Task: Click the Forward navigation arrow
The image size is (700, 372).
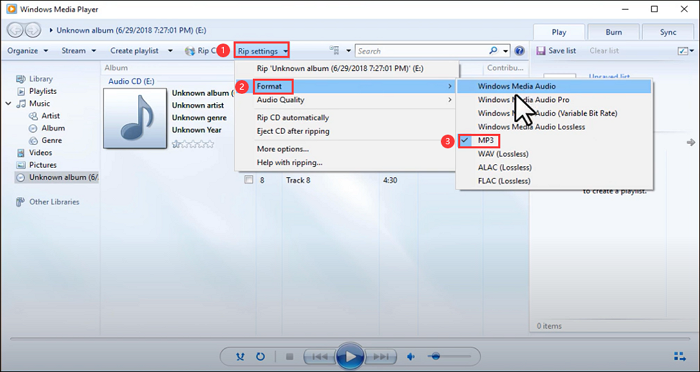Action: pos(33,30)
